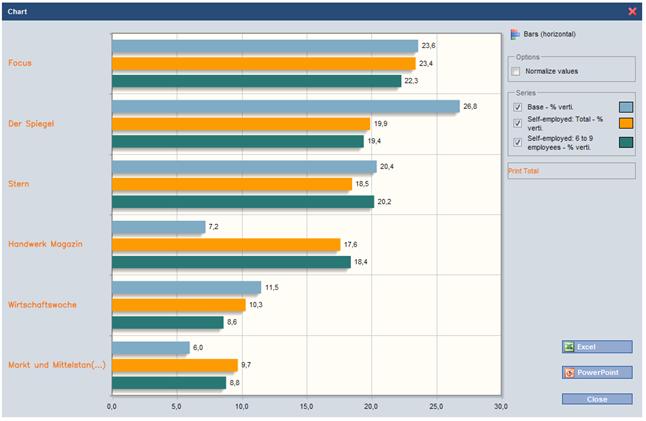Click the Der Spiegel green bar 19,4
Image resolution: width=646 pixels, height=421 pixels.
pos(238,141)
